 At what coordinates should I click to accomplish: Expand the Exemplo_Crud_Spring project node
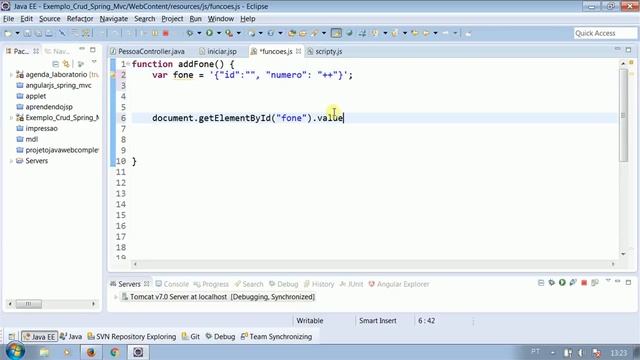pos(11,118)
